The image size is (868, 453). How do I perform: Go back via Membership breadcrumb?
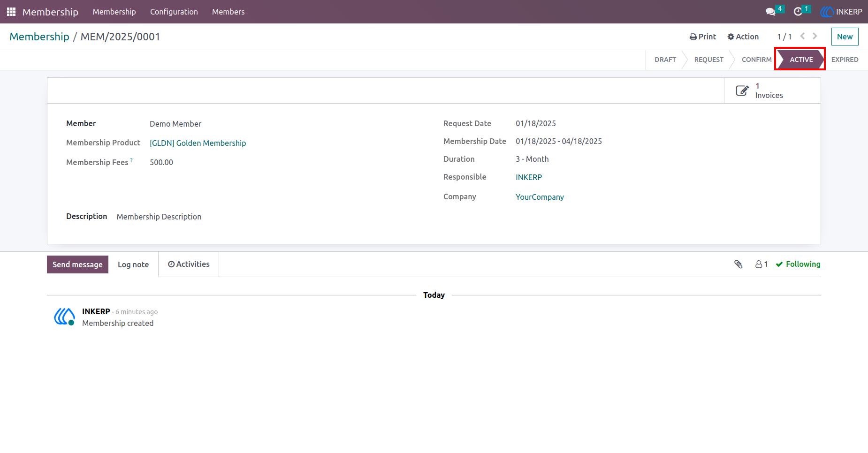tap(39, 37)
